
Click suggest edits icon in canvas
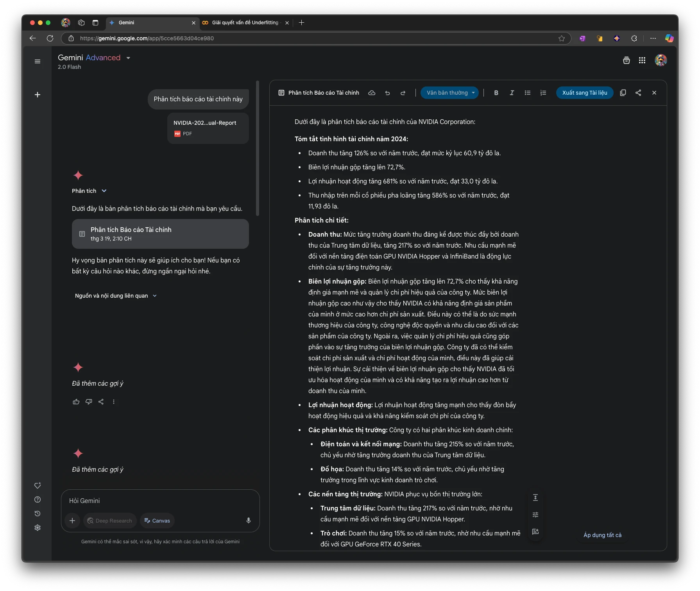(x=535, y=532)
